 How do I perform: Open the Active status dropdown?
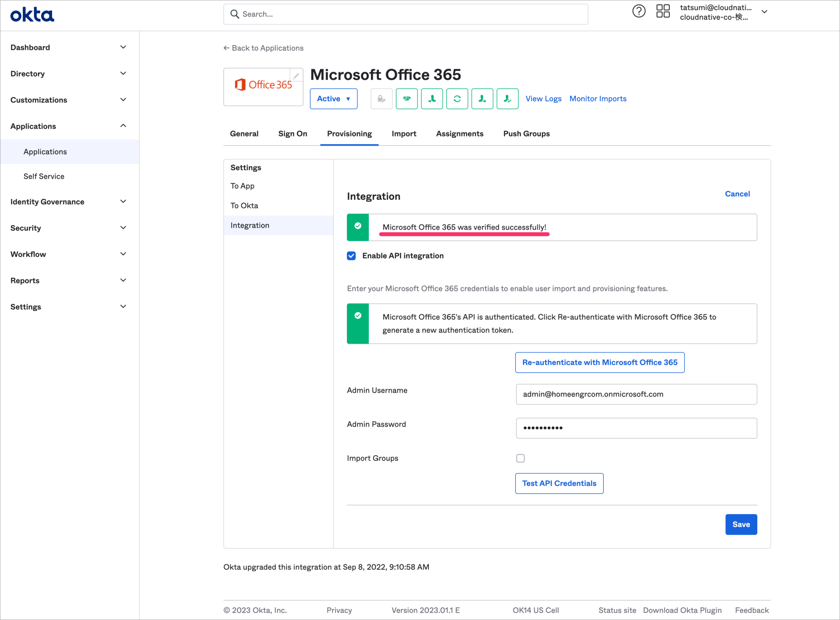333,99
